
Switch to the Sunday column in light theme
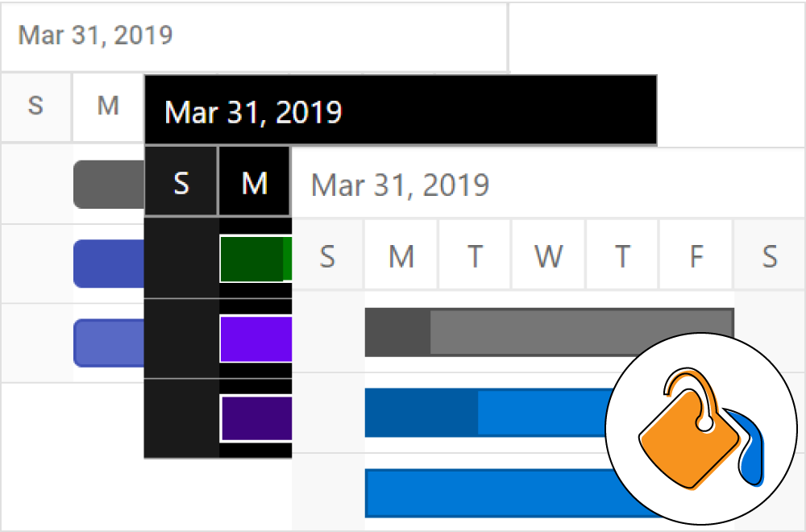[x=326, y=256]
